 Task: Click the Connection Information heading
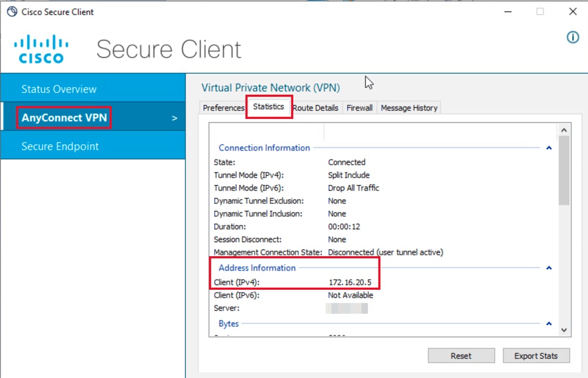click(264, 148)
